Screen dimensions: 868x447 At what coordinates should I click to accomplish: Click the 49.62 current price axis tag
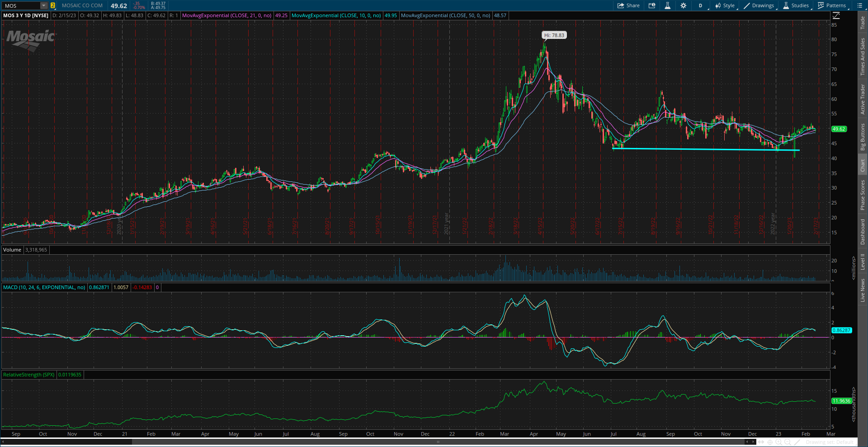pyautogui.click(x=839, y=129)
